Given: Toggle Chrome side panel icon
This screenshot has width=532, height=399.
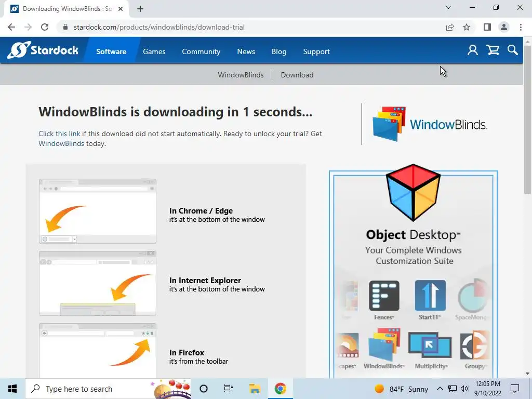Looking at the screenshot, I should click(487, 27).
